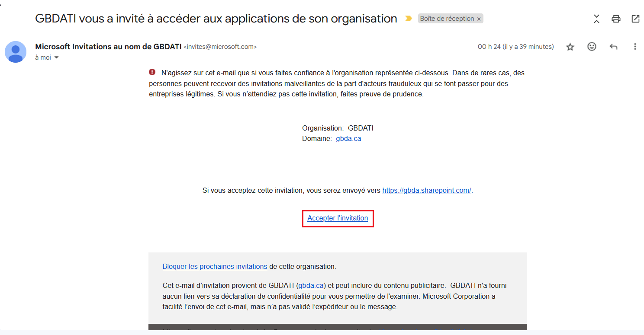The height and width of the screenshot is (335, 644).
Task: Open the three-dot more options menu
Action: point(635,47)
